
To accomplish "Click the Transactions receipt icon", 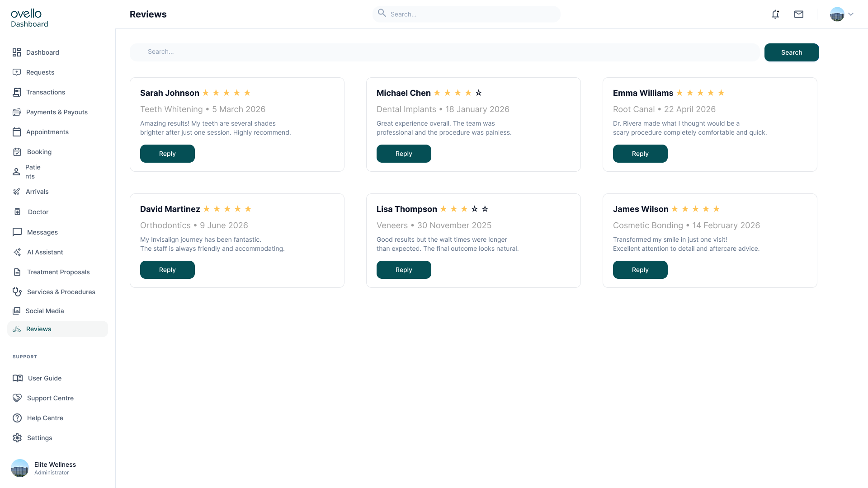I will (x=17, y=92).
